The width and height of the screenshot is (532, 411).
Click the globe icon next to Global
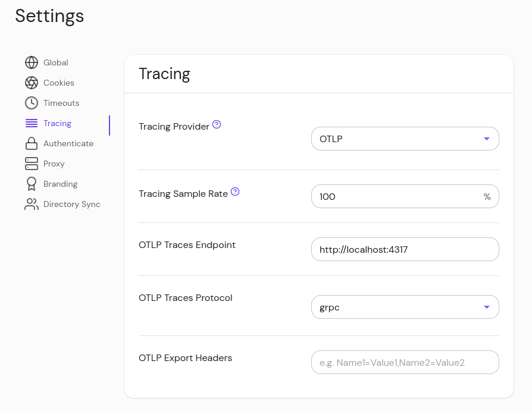click(31, 62)
